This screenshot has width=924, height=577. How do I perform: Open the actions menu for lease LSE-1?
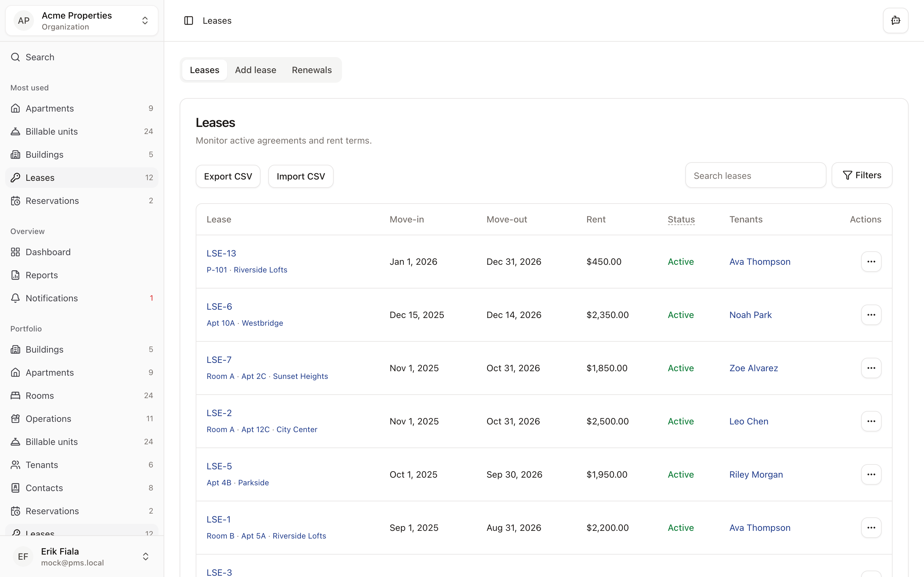point(871,527)
